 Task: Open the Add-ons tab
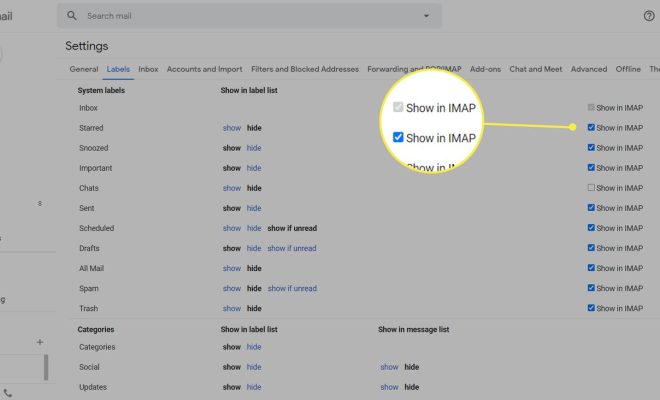[485, 69]
